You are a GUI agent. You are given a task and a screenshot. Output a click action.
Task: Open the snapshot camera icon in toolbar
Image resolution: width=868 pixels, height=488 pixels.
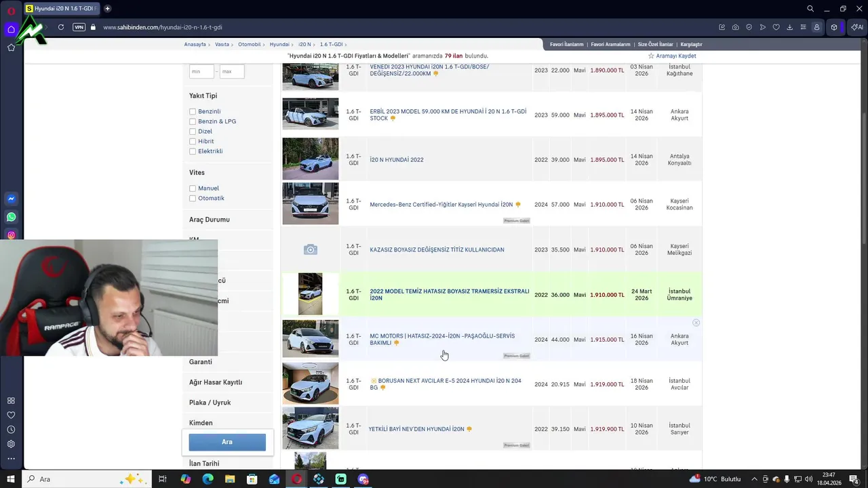(x=736, y=27)
